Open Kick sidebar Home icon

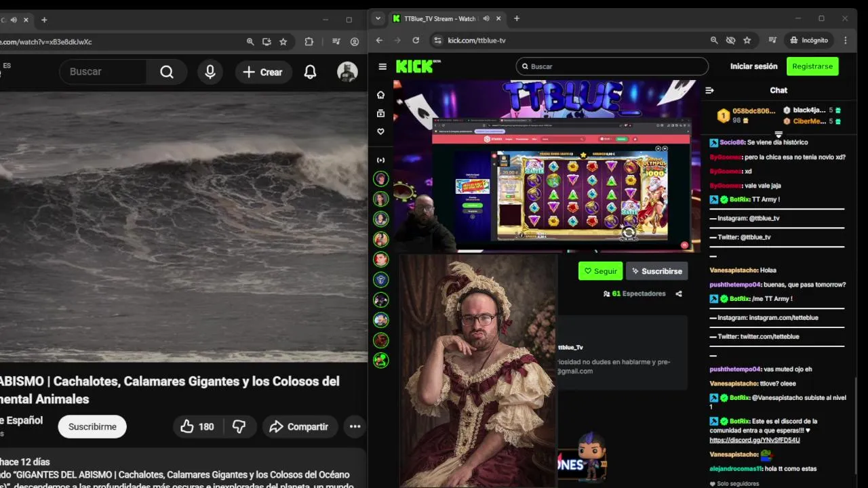[381, 95]
